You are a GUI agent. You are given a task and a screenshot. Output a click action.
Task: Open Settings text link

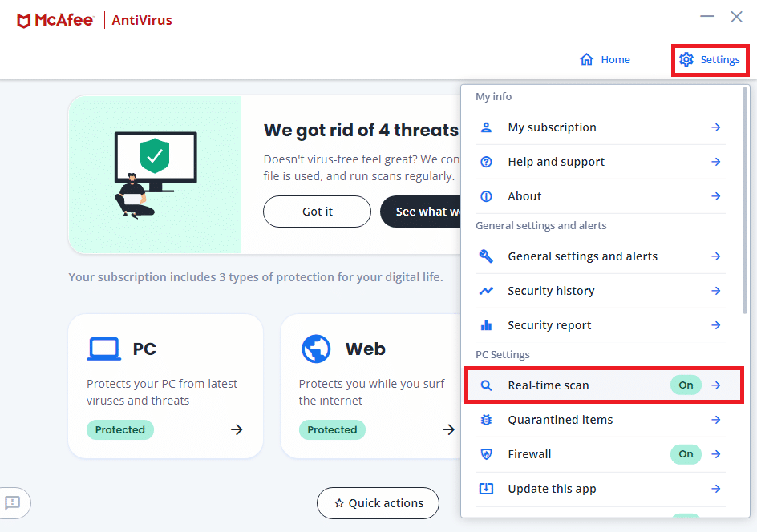[x=720, y=59]
